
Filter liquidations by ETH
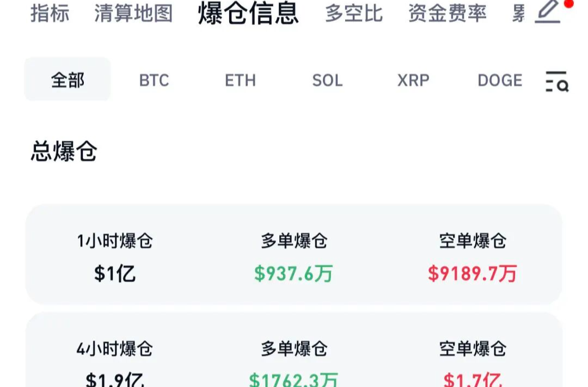(x=240, y=81)
